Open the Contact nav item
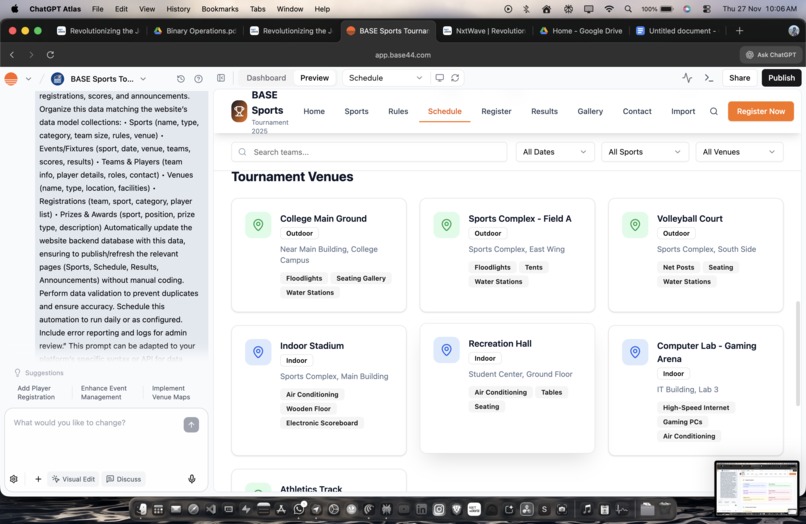This screenshot has width=806, height=524. click(x=636, y=111)
